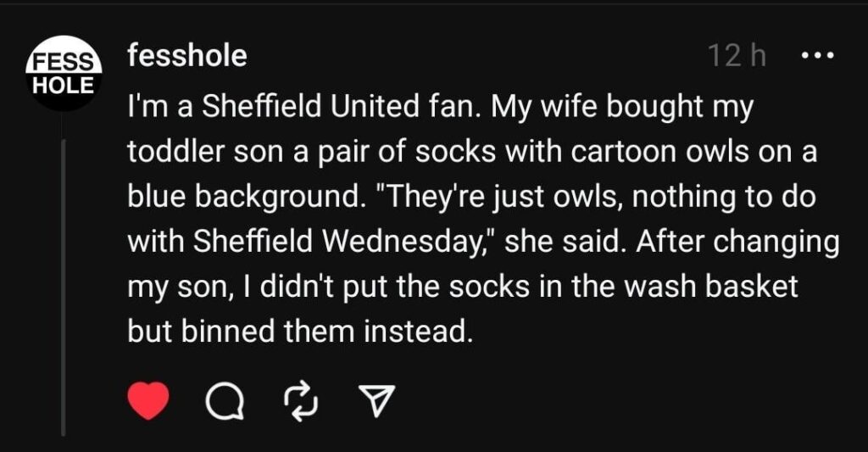Screen dimensions: 868x452
Task: Click the line starting "my son, I didn't"
Action: 463,285
